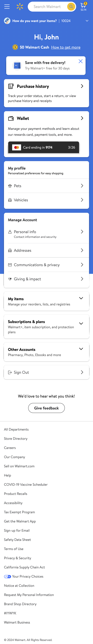Click the Communications & privacy envelope icon

tap(10, 265)
